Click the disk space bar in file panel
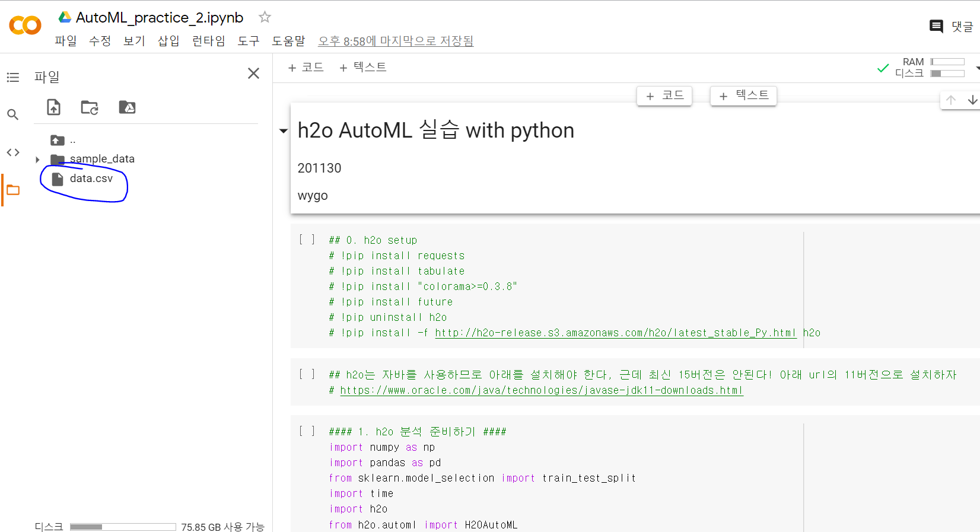 (123, 527)
